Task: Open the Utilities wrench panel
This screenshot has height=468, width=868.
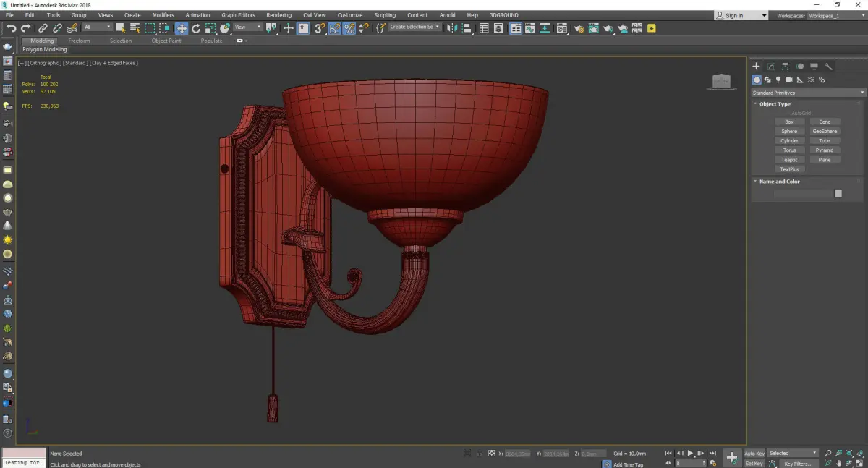Action: (x=829, y=67)
